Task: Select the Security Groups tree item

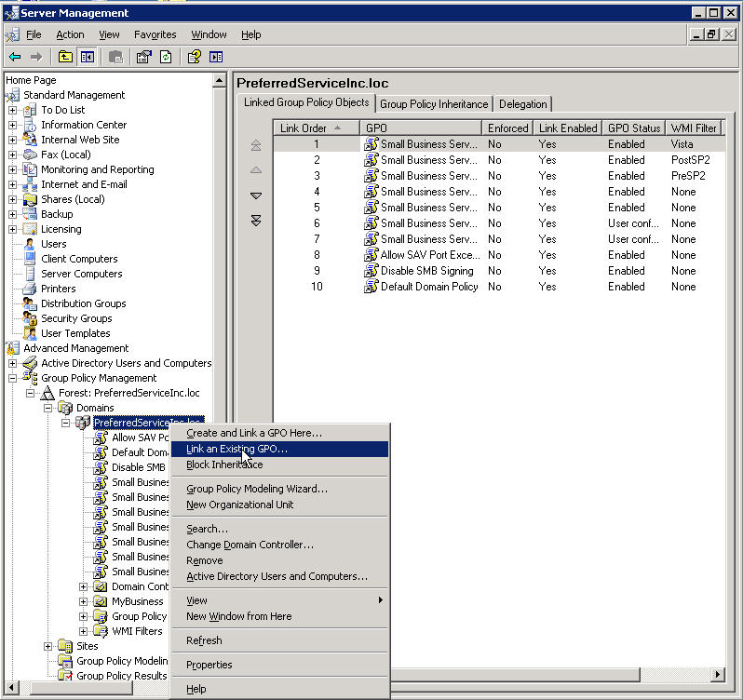Action: (76, 318)
